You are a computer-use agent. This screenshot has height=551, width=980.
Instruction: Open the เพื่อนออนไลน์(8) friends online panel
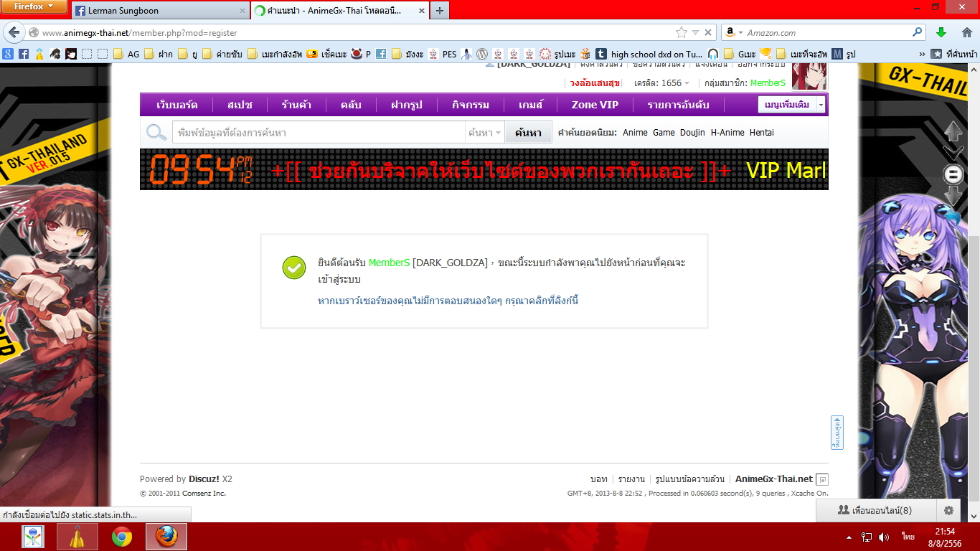[x=875, y=511]
